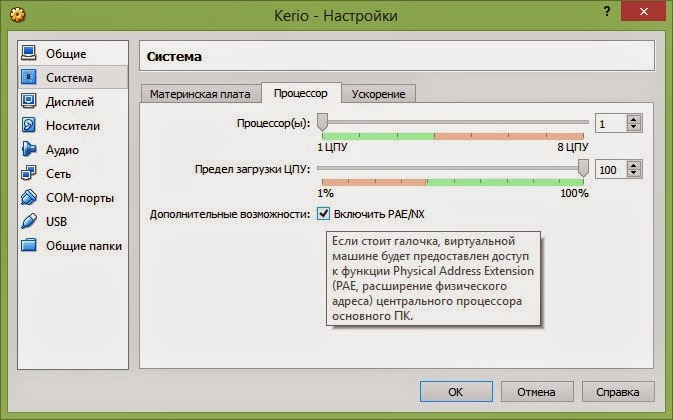Open COM-порты settings category
The height and width of the screenshot is (420, 673).
[x=73, y=198]
